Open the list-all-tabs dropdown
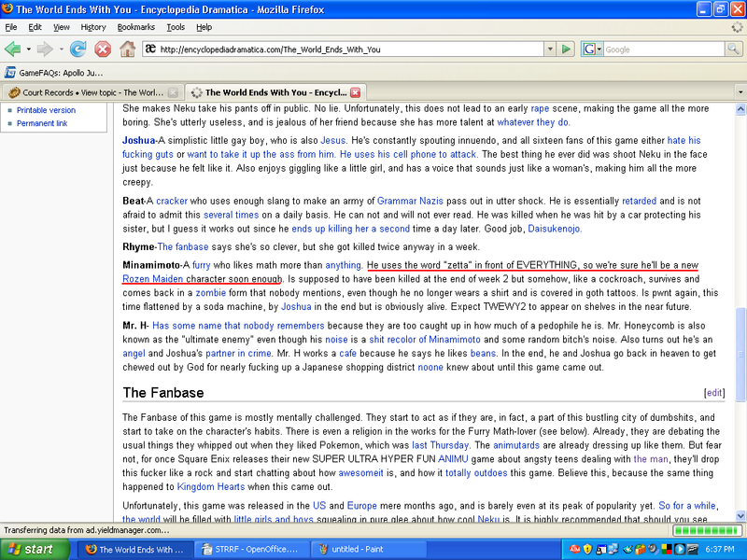747x560 pixels. (x=740, y=91)
